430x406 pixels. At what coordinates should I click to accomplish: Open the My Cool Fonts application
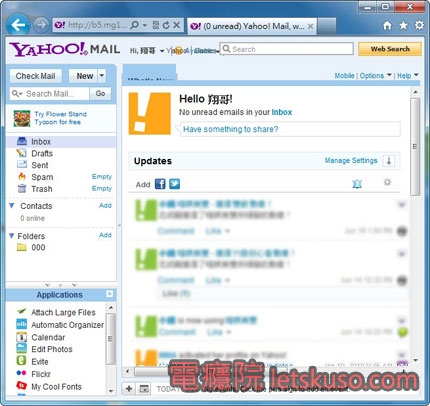pyautogui.click(x=56, y=387)
